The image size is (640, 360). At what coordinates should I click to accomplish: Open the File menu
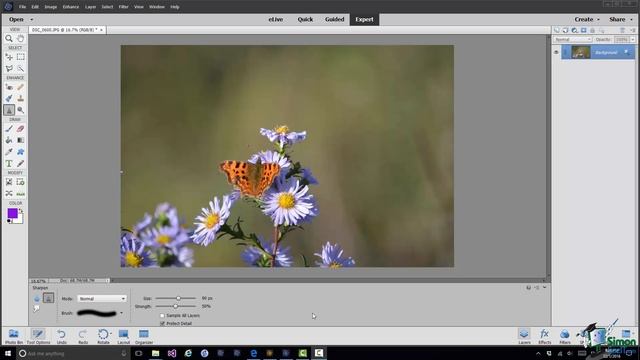tap(22, 7)
